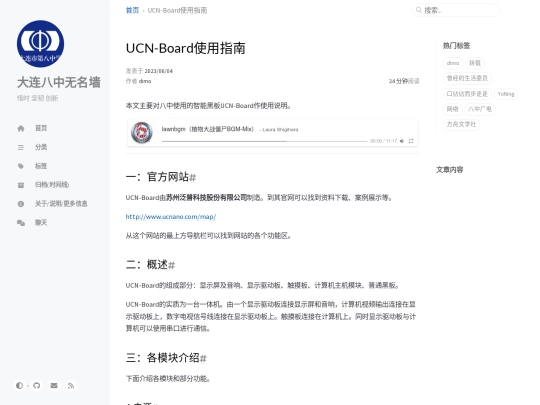Image resolution: width=540 pixels, height=405 pixels.
Task: Select the 方舟文学社 tag
Action: pos(461,124)
